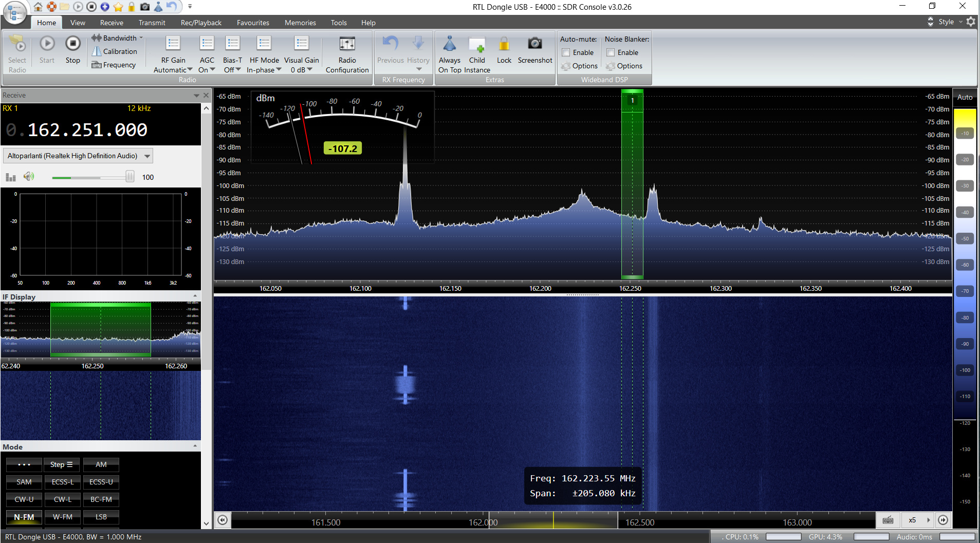Open the Favourites tab
The width and height of the screenshot is (980, 543).
(253, 23)
